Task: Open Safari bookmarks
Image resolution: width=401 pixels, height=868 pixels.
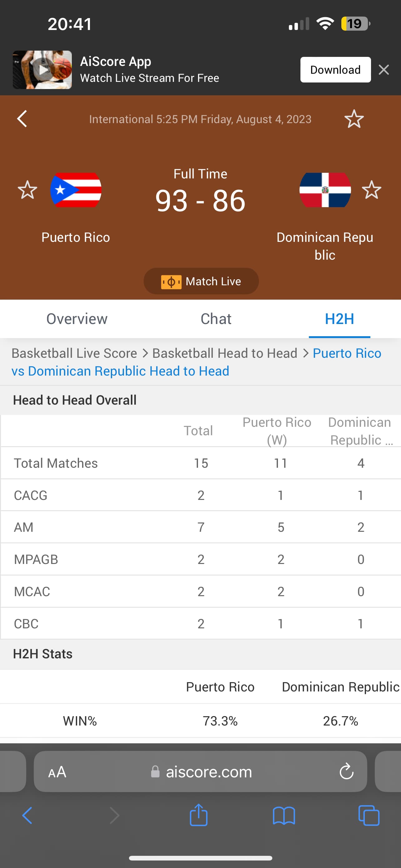Action: pyautogui.click(x=284, y=816)
